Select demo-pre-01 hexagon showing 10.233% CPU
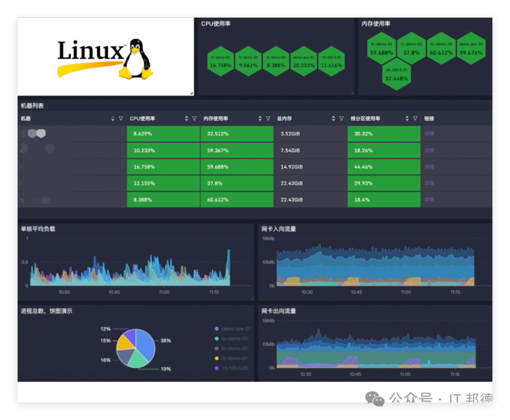 (x=304, y=61)
